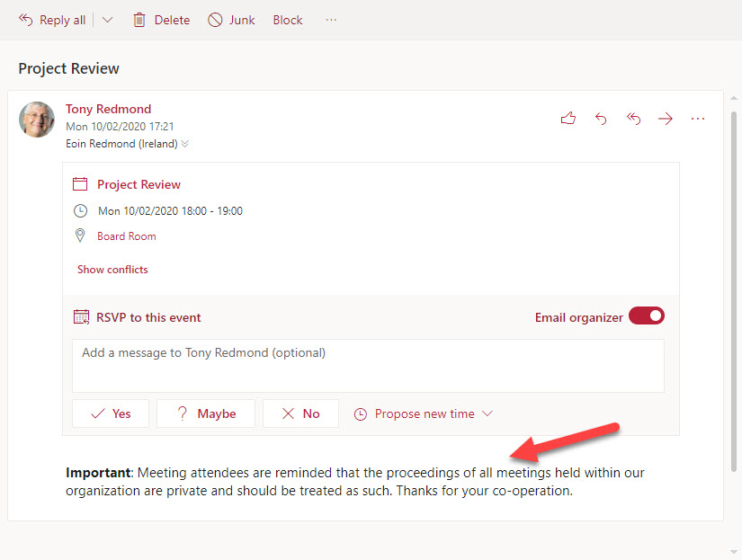The image size is (742, 560).
Task: Mark message as Junk
Action: tap(231, 20)
